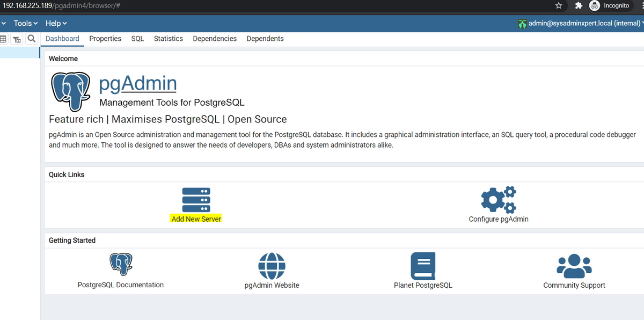644x320 pixels.
Task: Click the pgAdmin Website globe icon
Action: click(272, 264)
